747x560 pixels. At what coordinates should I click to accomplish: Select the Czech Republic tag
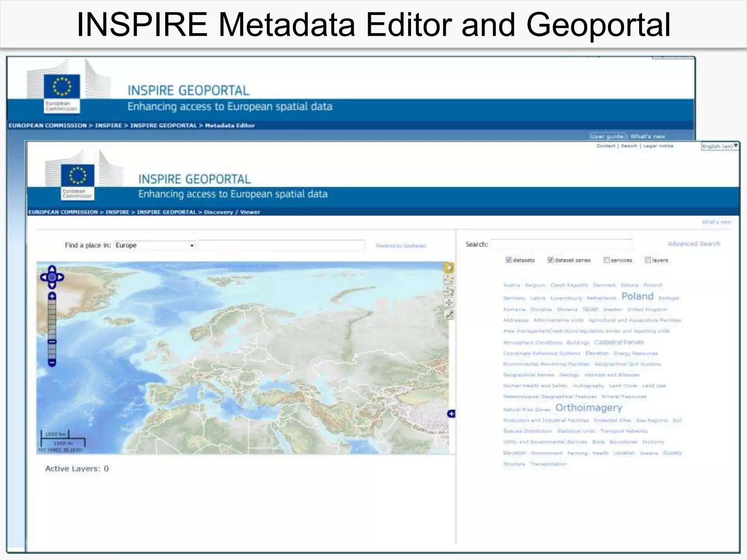pos(569,285)
